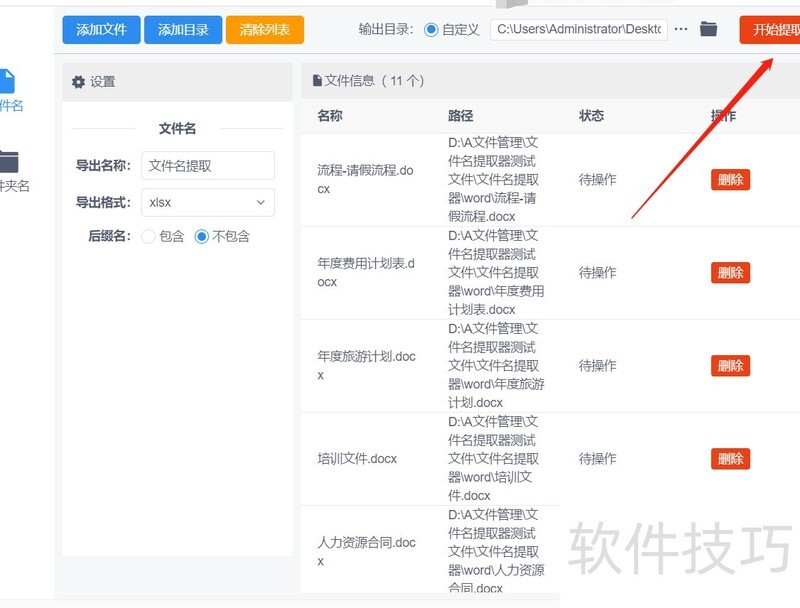Delete the 年度旅游计划.docx row
Screen dimensions: 800x608
[x=730, y=366]
